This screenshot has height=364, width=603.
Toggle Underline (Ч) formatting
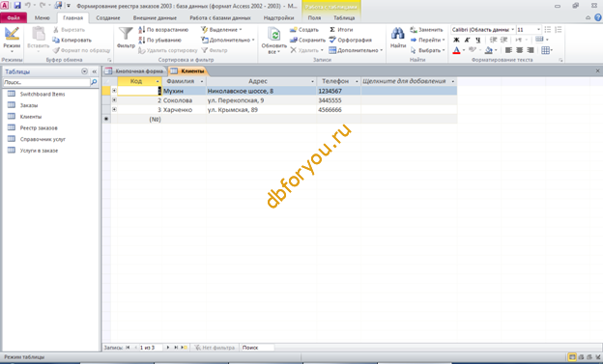pyautogui.click(x=477, y=40)
